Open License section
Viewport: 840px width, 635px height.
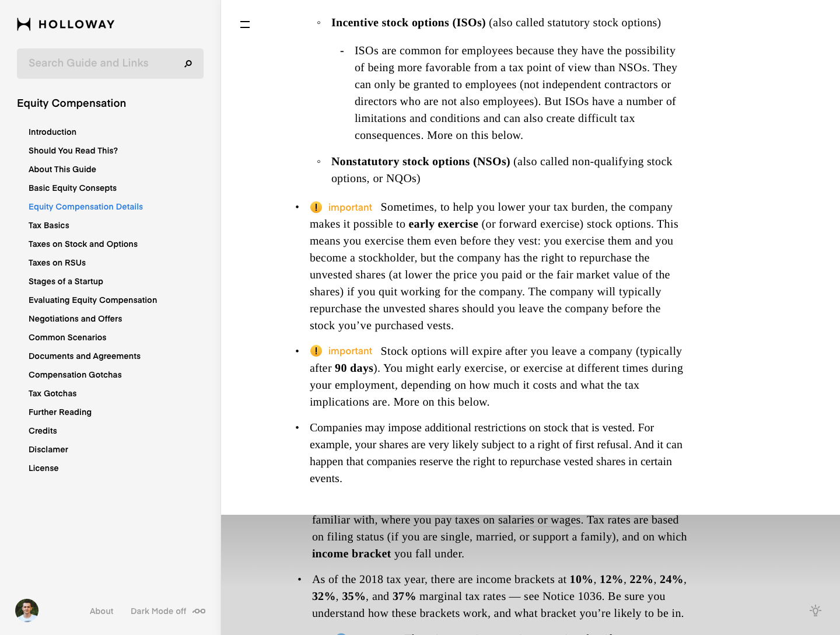point(44,468)
